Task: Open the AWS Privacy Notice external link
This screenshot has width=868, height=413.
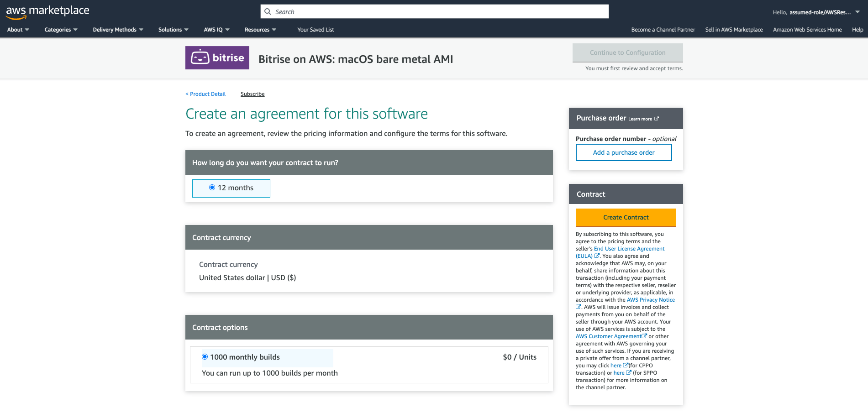Action: click(x=651, y=299)
